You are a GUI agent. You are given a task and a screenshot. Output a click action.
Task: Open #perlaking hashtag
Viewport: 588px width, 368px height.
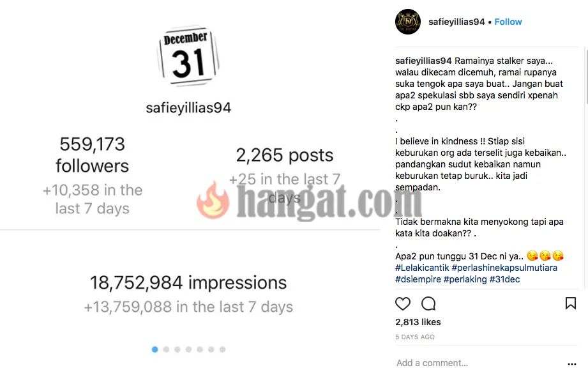[465, 279]
